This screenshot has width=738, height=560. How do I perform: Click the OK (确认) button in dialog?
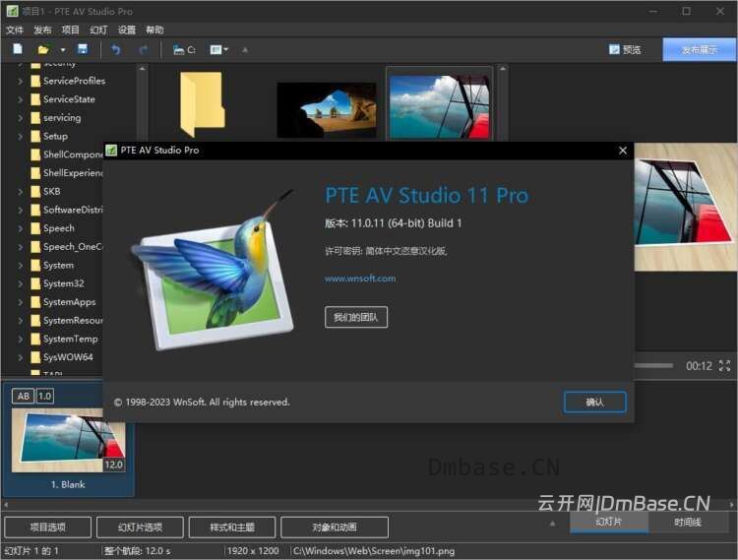coord(595,403)
